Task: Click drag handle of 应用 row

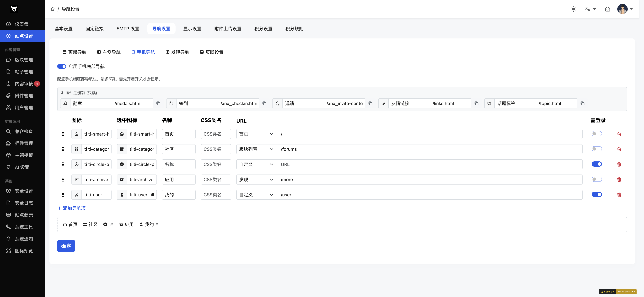Action: point(63,180)
